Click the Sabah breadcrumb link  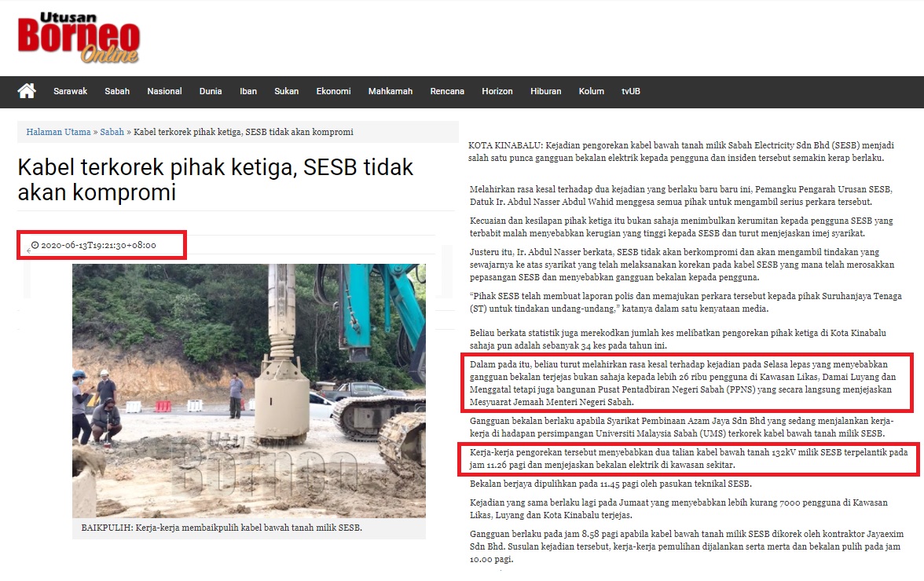112,132
